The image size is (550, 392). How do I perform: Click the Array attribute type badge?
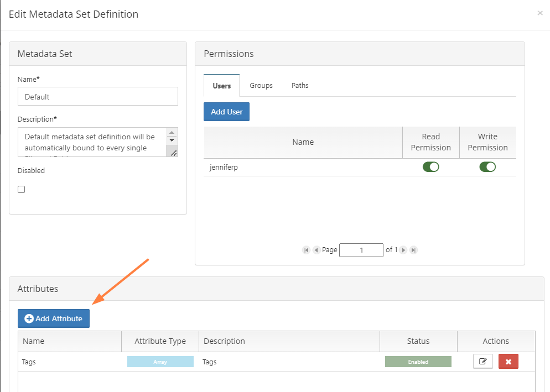[160, 362]
